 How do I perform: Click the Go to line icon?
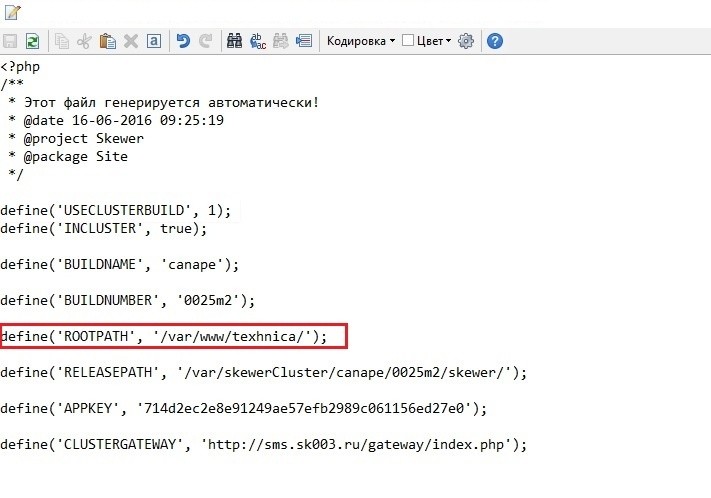pyautogui.click(x=304, y=41)
